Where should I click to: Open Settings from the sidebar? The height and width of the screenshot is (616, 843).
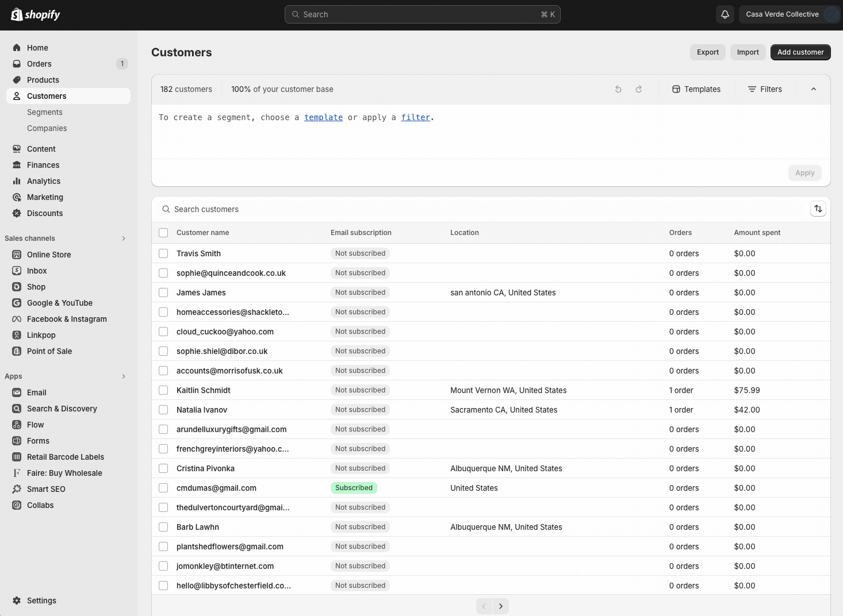[x=41, y=600]
